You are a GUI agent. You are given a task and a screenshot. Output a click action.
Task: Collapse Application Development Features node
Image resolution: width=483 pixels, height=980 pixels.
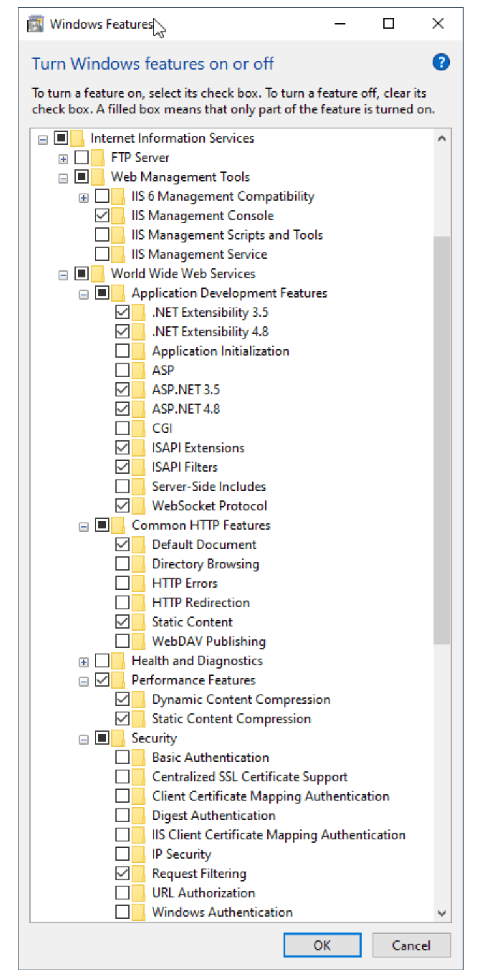pyautogui.click(x=83, y=294)
